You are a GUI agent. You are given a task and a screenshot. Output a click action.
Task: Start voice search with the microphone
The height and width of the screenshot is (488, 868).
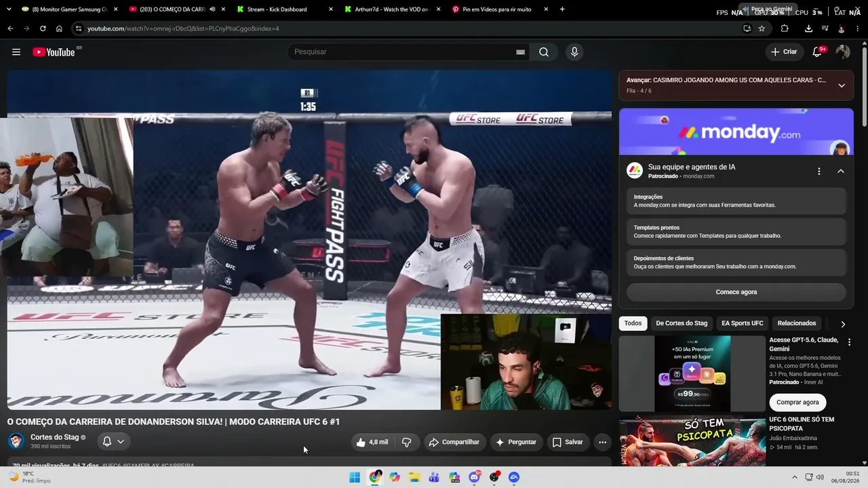click(574, 52)
